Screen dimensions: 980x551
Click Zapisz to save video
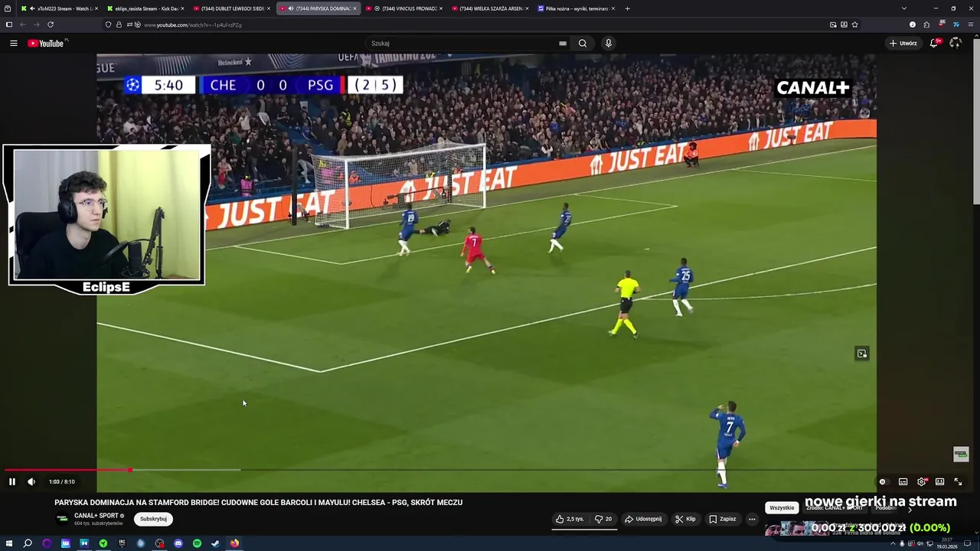(722, 519)
